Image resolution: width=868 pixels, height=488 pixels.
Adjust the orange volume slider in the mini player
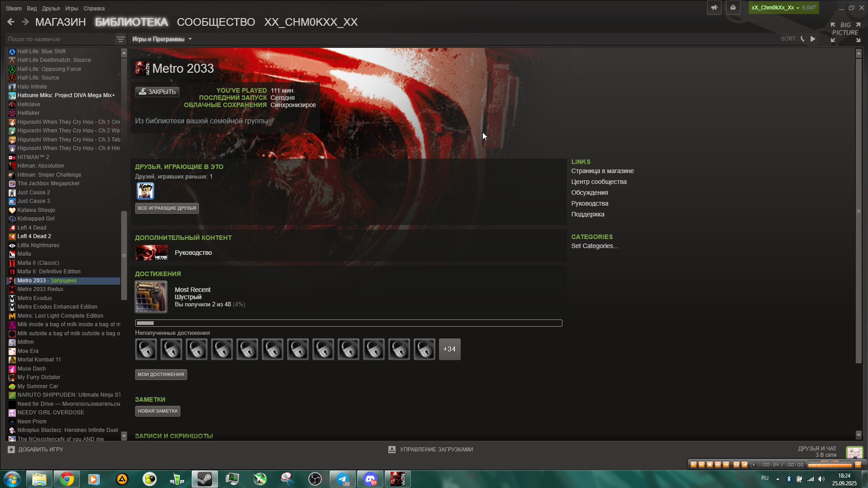click(x=830, y=465)
